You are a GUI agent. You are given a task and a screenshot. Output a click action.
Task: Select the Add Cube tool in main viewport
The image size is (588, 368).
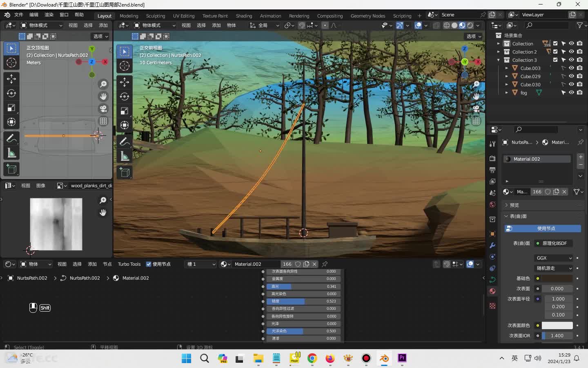coord(125,173)
